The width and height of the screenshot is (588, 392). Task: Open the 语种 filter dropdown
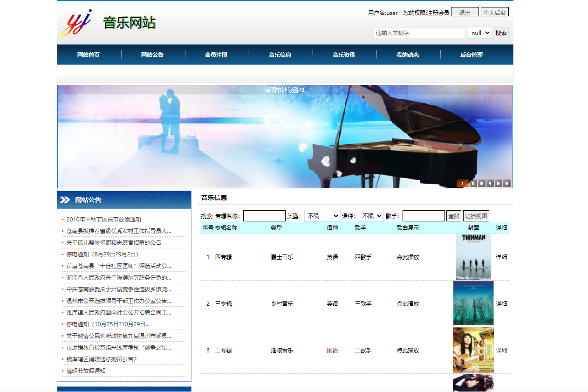(371, 215)
